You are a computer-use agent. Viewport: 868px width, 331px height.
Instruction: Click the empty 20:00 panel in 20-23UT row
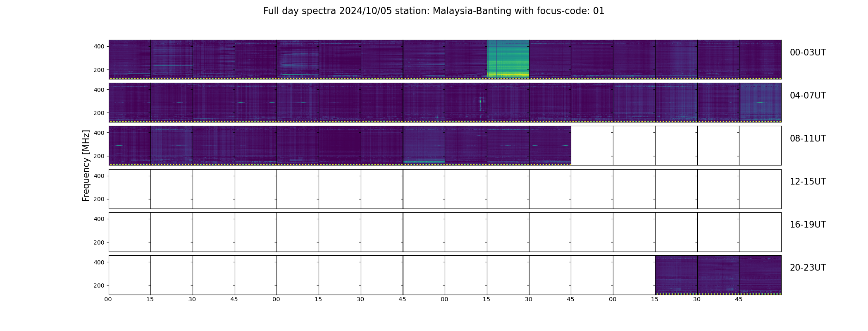point(130,275)
